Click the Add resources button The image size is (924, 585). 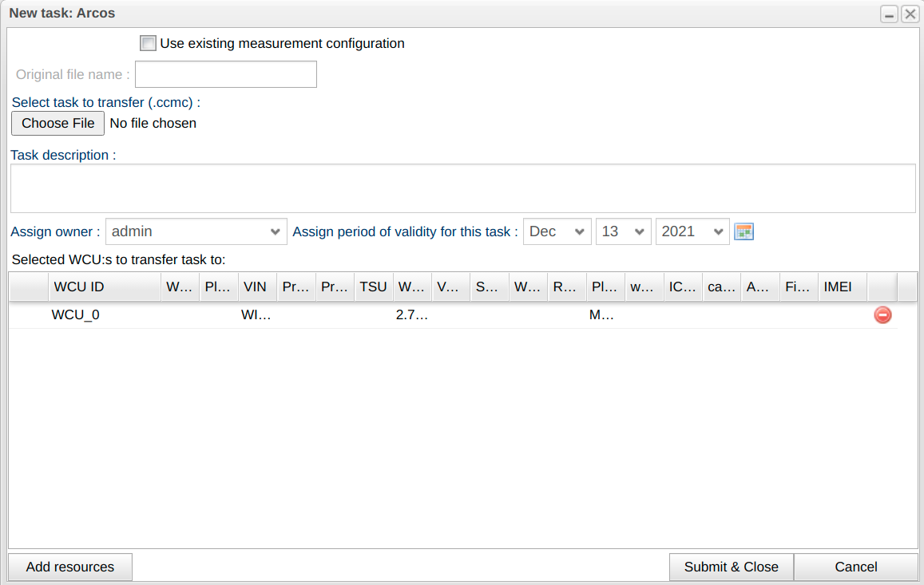tap(70, 567)
